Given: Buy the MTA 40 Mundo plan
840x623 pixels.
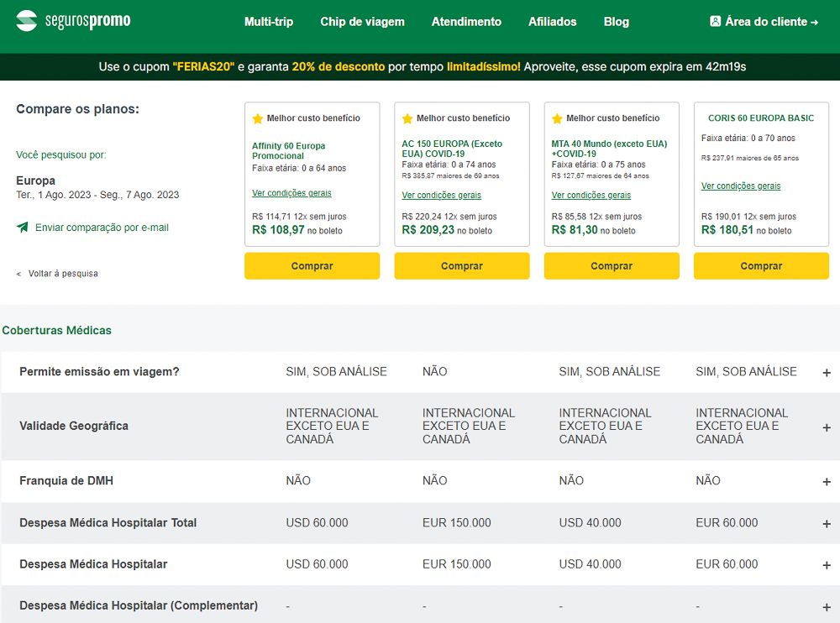Looking at the screenshot, I should tap(612, 265).
